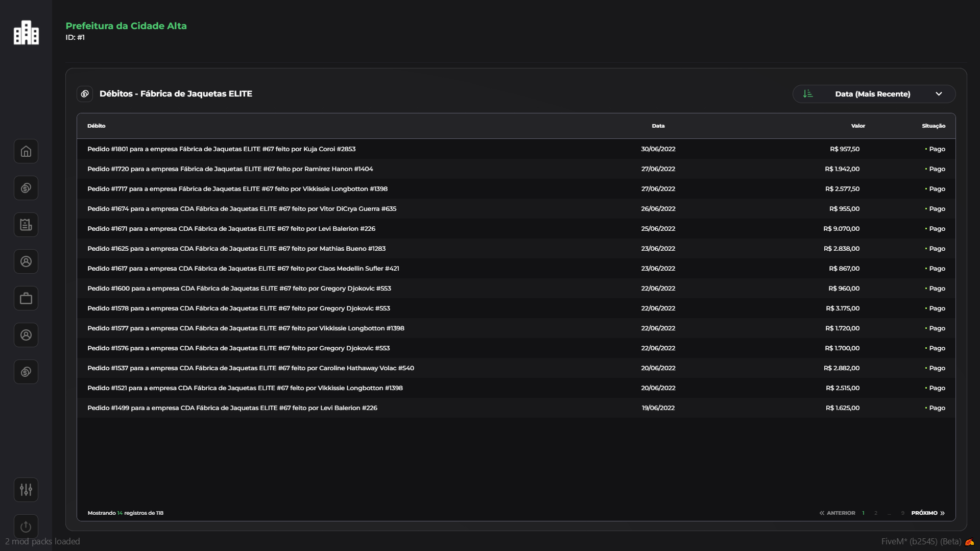This screenshot has height=551, width=980.
Task: Click the FiveM snail icon
Action: click(969, 542)
